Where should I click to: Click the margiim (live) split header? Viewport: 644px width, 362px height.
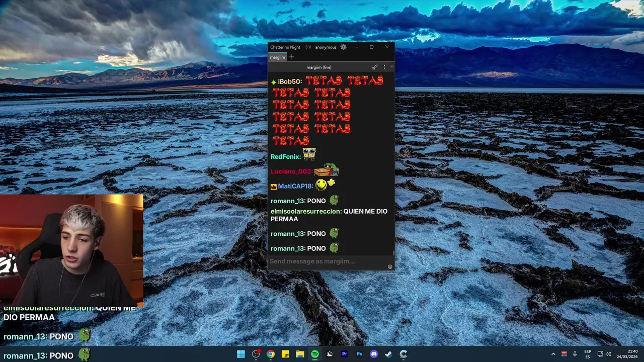coord(319,67)
